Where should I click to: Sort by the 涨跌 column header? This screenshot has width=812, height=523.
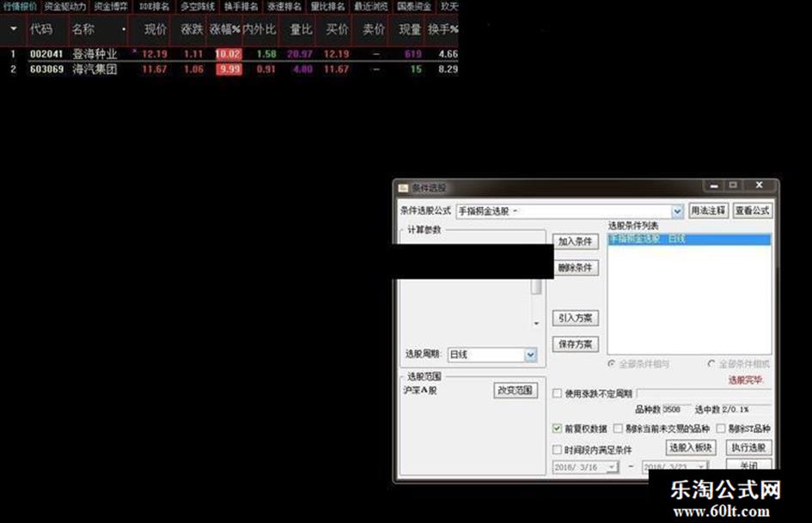point(192,29)
